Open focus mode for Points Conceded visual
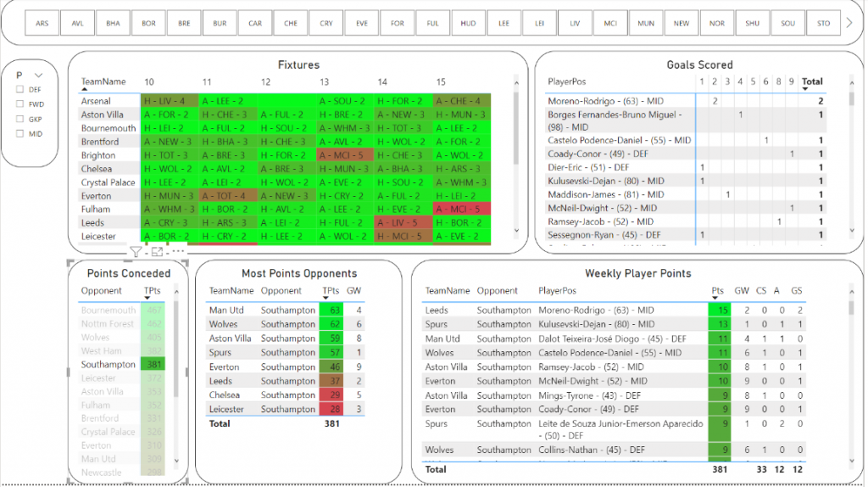Viewport: 868px width, 487px height. click(157, 252)
